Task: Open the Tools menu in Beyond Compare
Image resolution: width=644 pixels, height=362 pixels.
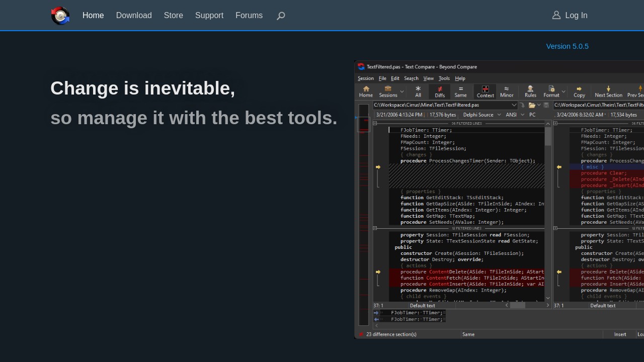Action: (x=444, y=78)
